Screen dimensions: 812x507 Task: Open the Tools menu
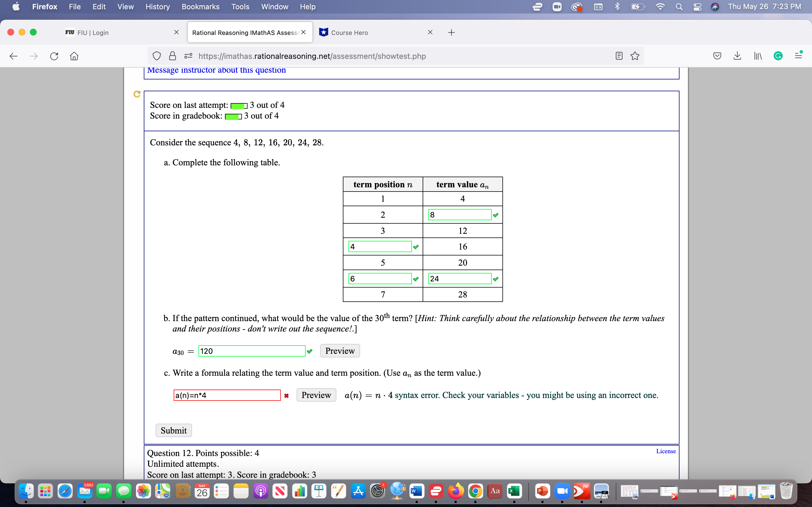click(x=240, y=6)
